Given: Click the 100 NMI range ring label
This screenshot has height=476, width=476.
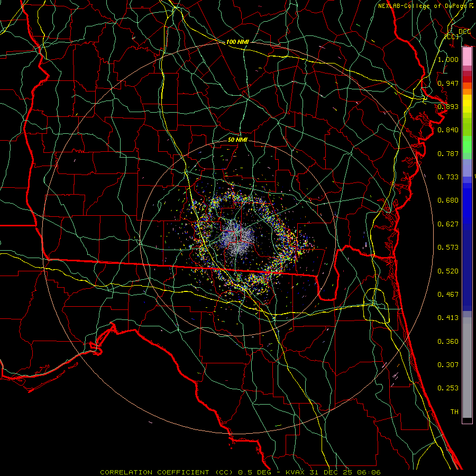Looking at the screenshot, I should 238,42.
